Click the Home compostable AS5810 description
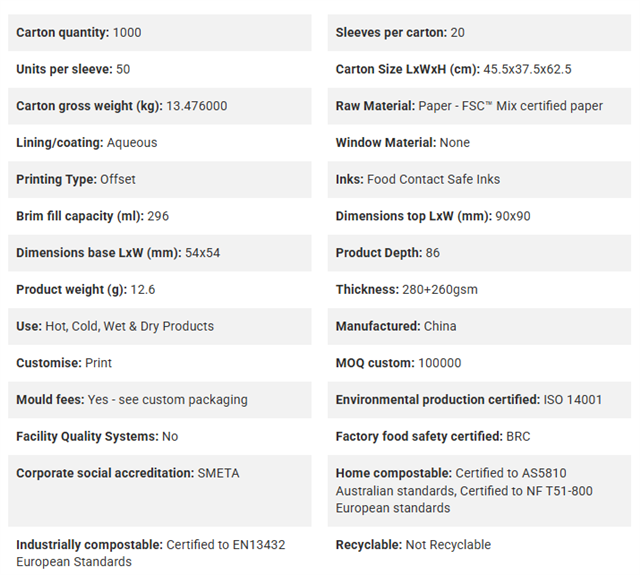640x575 pixels. pos(464,491)
